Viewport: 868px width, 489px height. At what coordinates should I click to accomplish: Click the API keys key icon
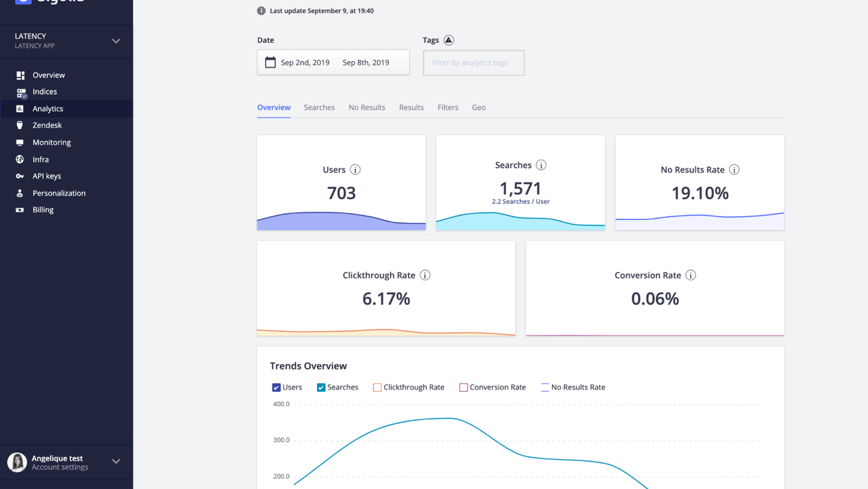pos(20,177)
